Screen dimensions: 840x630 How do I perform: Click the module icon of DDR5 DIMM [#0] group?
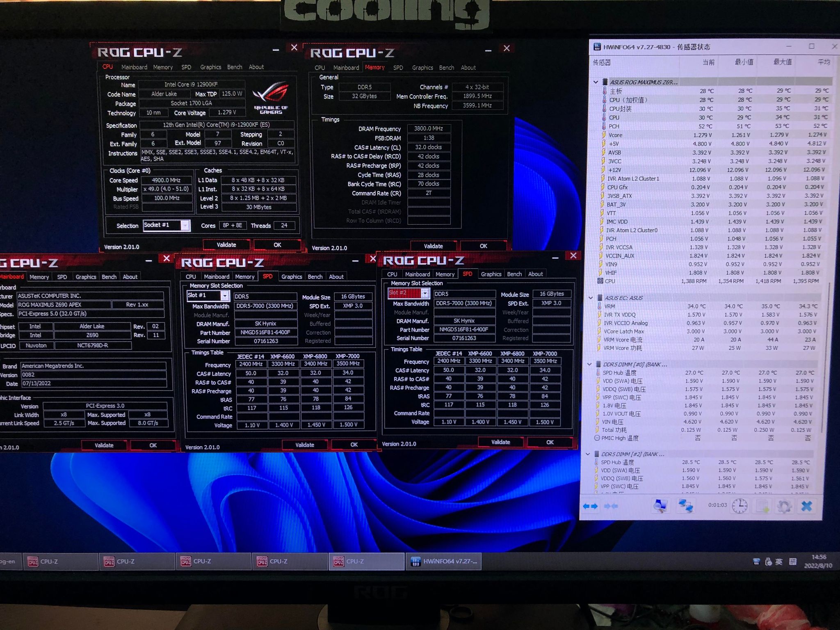point(598,364)
